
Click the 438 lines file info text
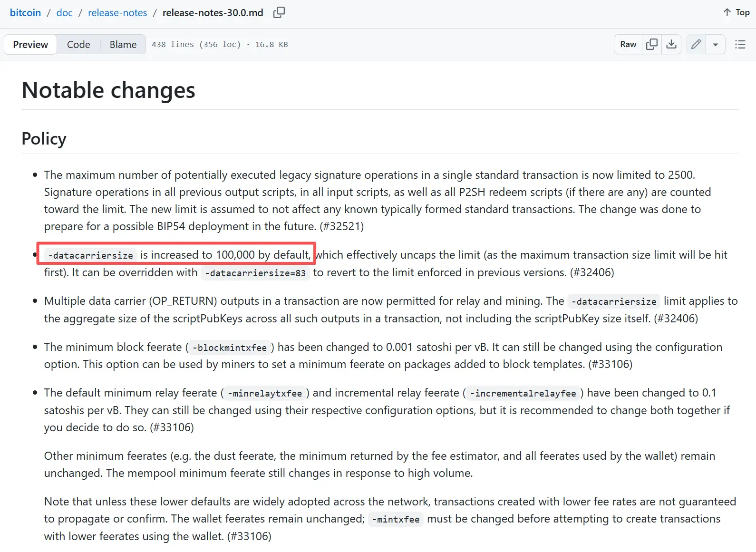[220, 44]
